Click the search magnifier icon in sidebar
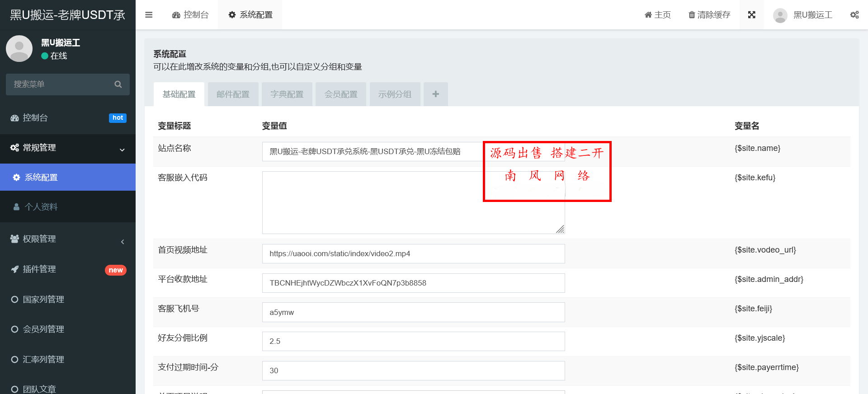 (118, 84)
